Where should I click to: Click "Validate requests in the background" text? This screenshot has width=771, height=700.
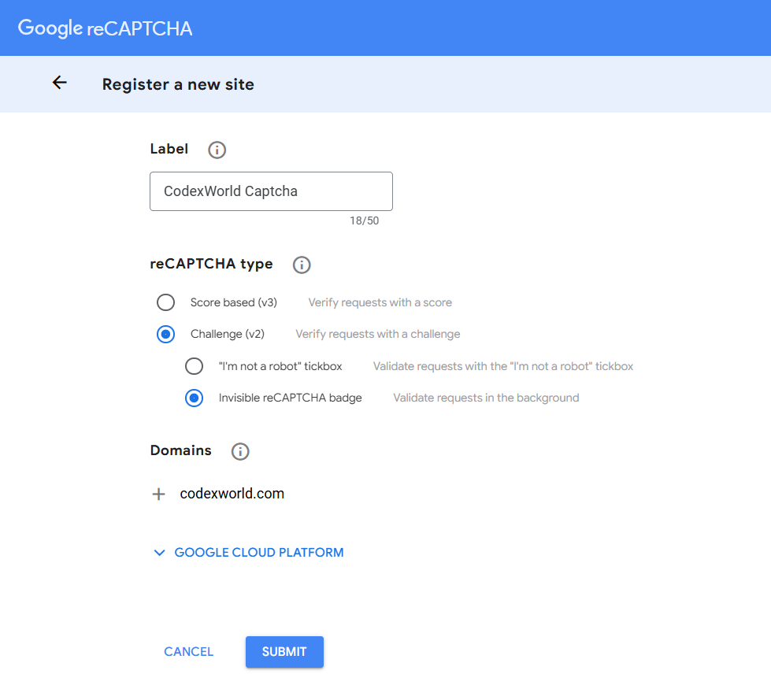486,398
